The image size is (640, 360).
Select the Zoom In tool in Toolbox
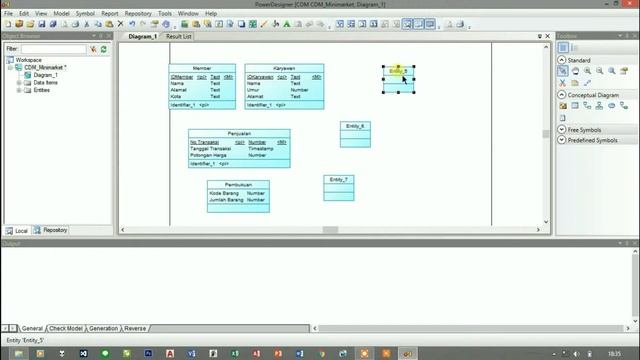click(x=587, y=71)
